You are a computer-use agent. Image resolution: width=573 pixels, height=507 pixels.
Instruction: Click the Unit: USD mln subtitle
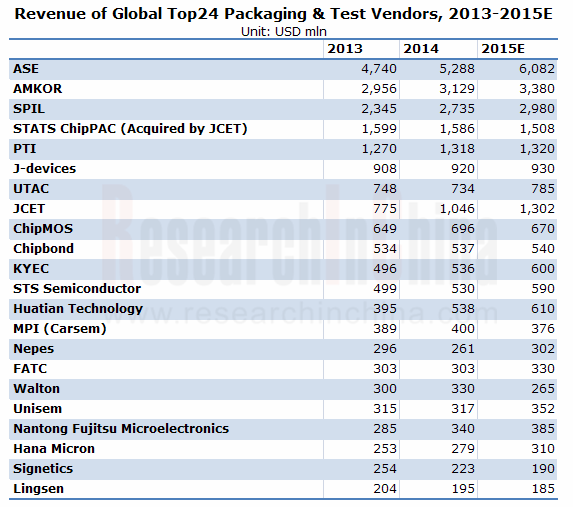(x=284, y=32)
